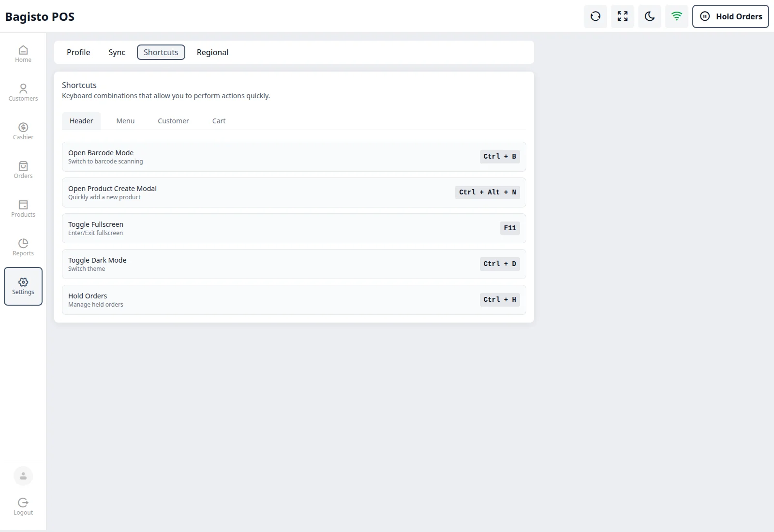Switch to the Sync settings tab
The width and height of the screenshot is (774, 532).
(x=117, y=52)
